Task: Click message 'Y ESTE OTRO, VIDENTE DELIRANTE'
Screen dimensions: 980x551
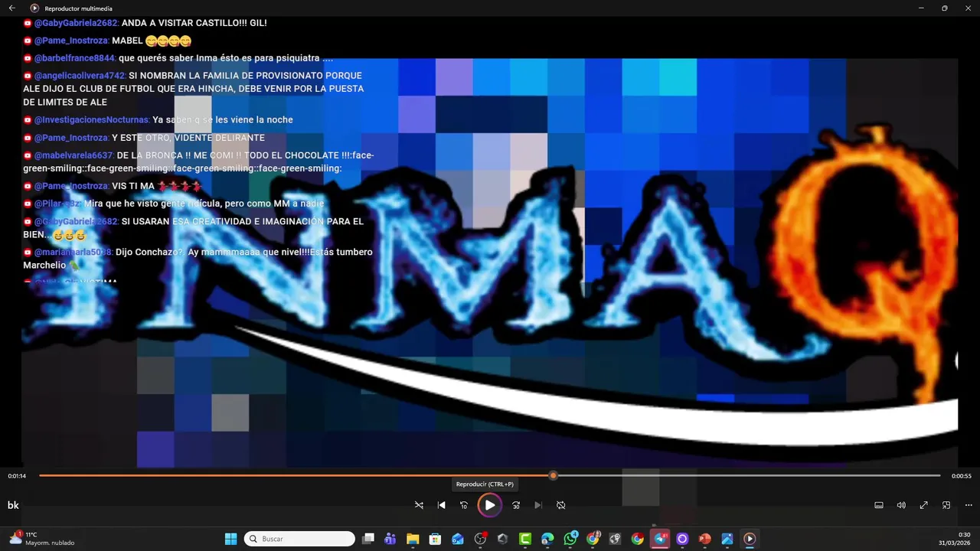Action: (188, 138)
